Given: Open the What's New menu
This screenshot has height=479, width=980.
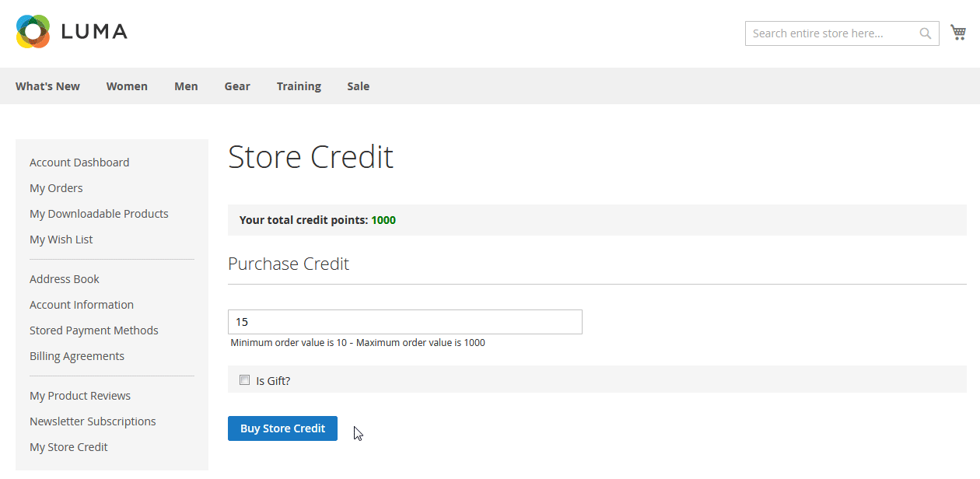Looking at the screenshot, I should click(x=47, y=86).
